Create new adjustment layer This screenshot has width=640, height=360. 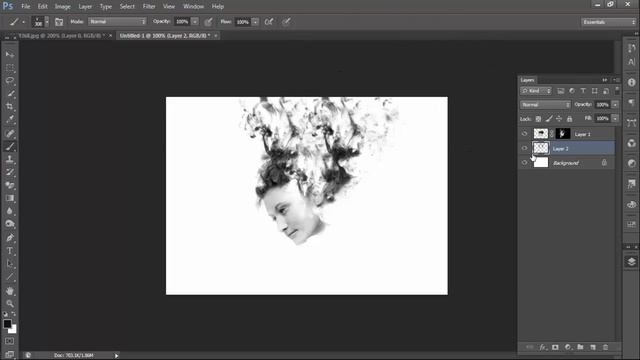[568, 347]
